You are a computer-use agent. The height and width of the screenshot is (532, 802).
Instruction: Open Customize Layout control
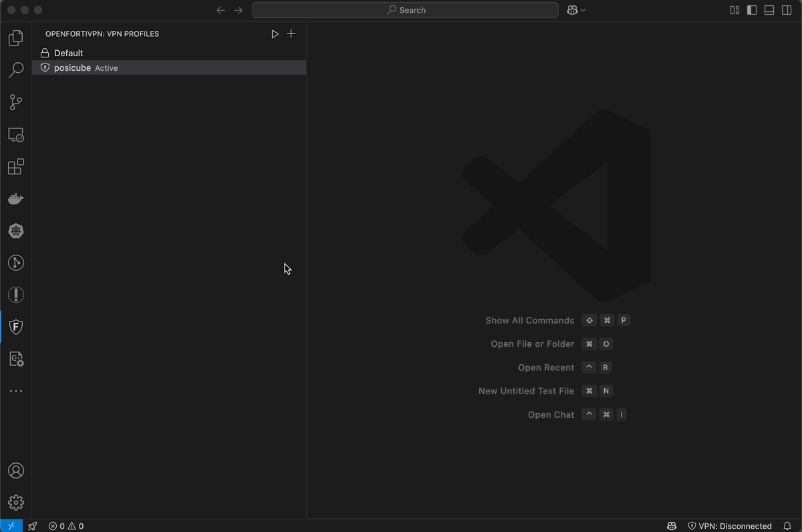pyautogui.click(x=734, y=10)
